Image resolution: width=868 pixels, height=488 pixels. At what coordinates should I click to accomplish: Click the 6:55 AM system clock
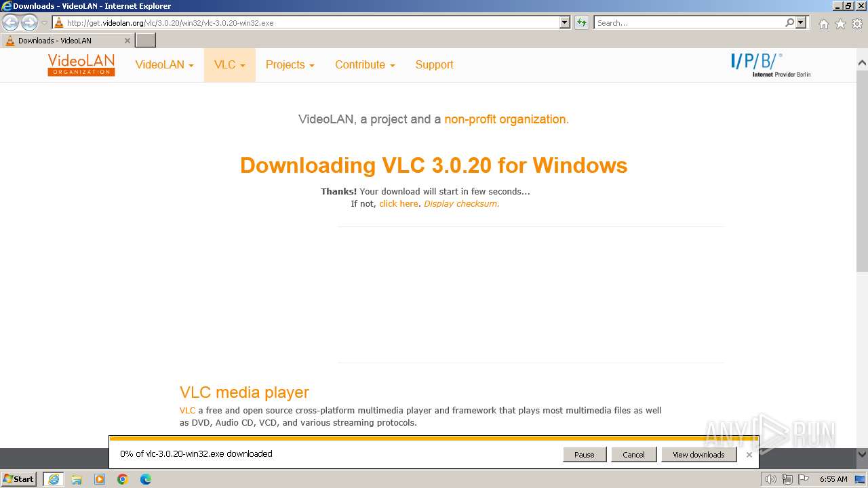click(x=833, y=479)
